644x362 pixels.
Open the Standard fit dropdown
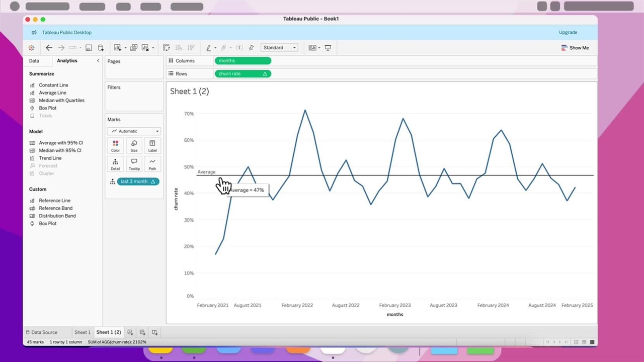tap(280, 48)
